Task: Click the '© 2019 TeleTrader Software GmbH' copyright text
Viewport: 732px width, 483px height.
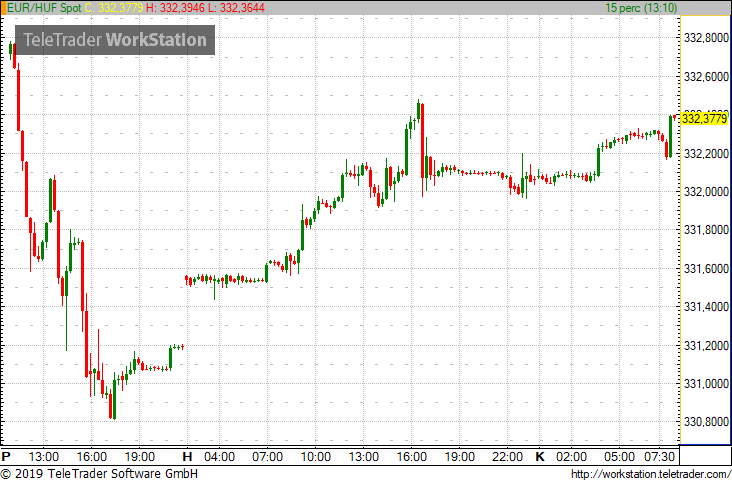Action: point(99,474)
